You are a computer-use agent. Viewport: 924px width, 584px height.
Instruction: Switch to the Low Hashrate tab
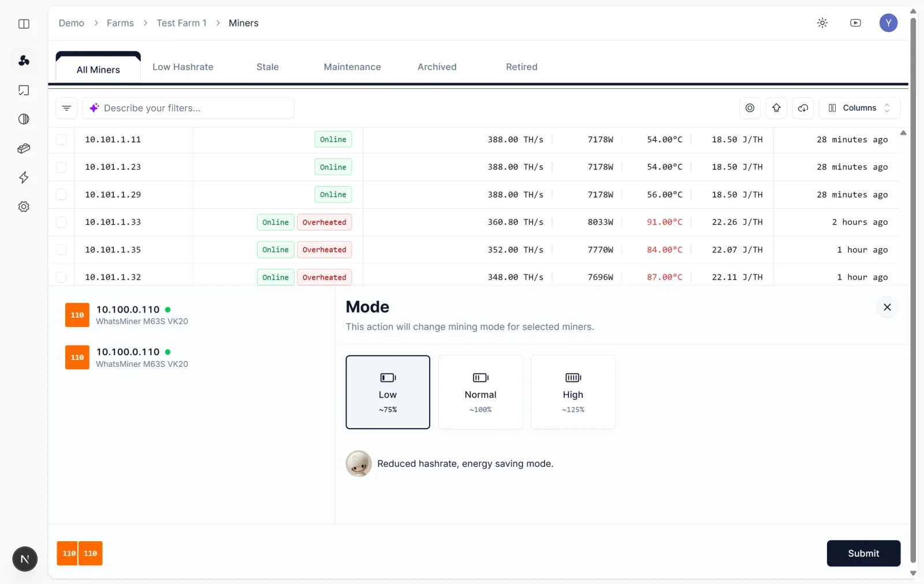183,67
